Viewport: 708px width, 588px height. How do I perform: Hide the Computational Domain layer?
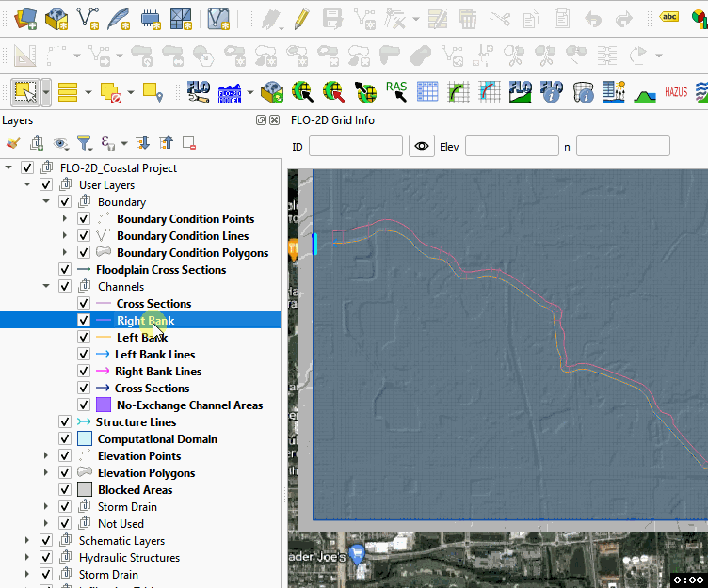(x=65, y=439)
